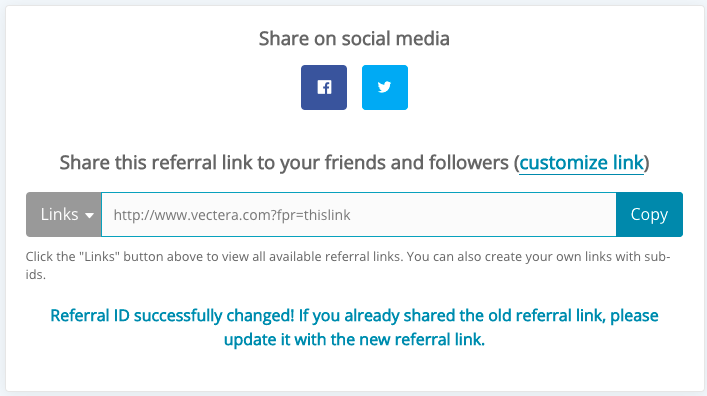Select the dark blue Facebook tile

(324, 87)
